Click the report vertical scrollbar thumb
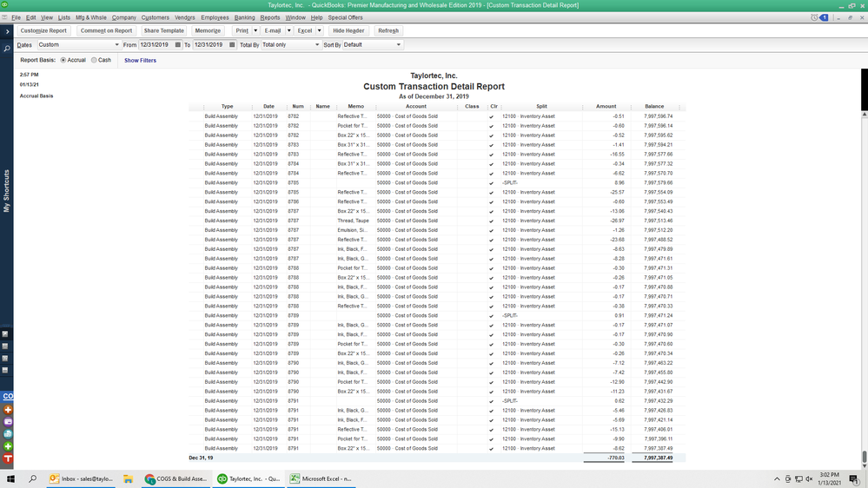The height and width of the screenshot is (488, 868). pos(865,457)
